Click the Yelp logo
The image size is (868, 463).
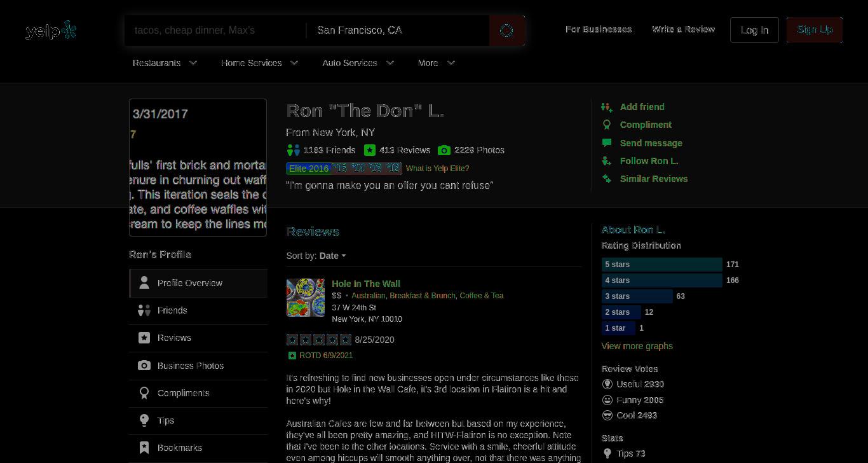coord(51,31)
